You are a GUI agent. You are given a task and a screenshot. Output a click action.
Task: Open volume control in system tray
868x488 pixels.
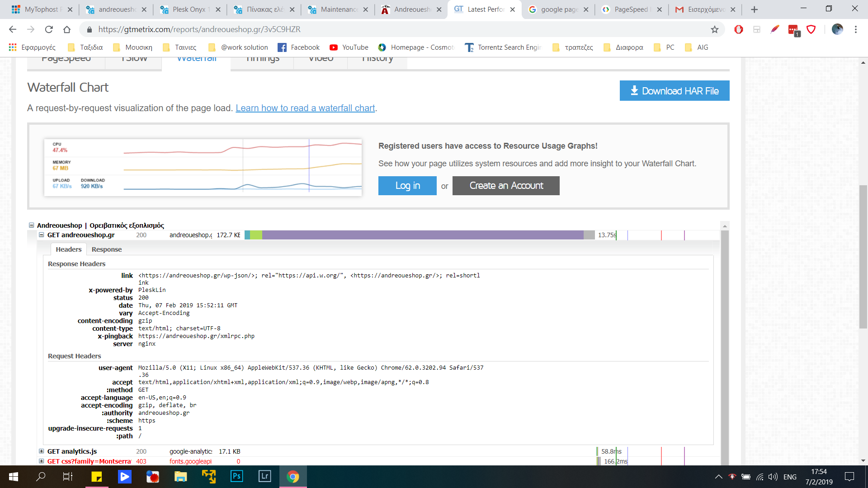click(773, 477)
